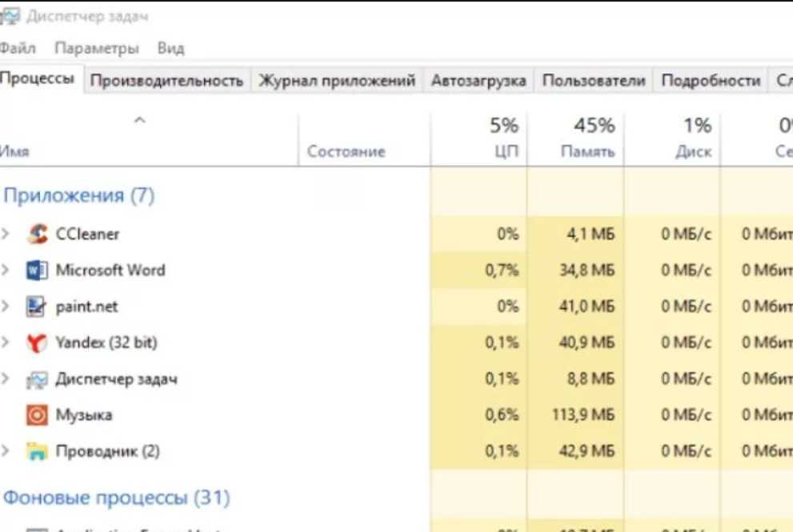
Task: Click the 8,8 МБ memory value
Action: tap(591, 378)
